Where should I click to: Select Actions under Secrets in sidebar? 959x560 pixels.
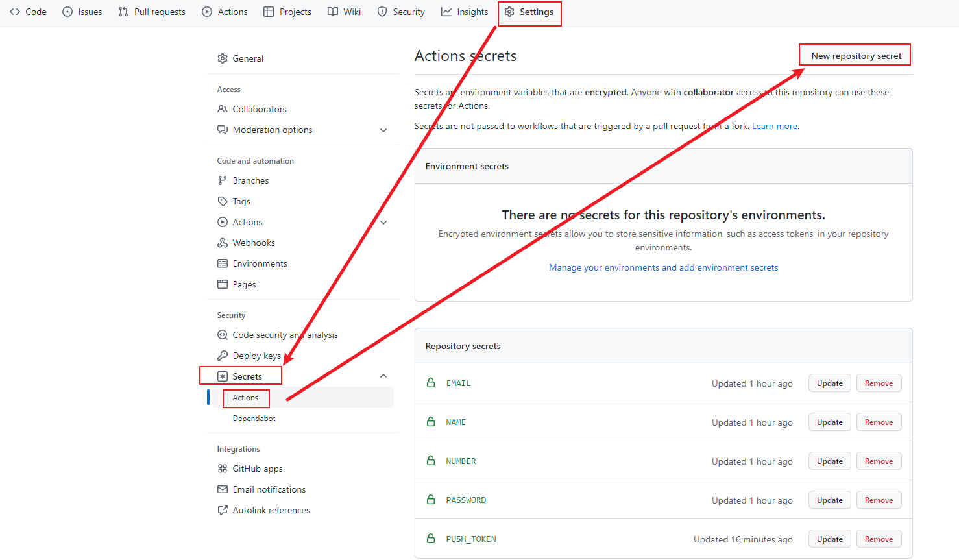tap(245, 398)
